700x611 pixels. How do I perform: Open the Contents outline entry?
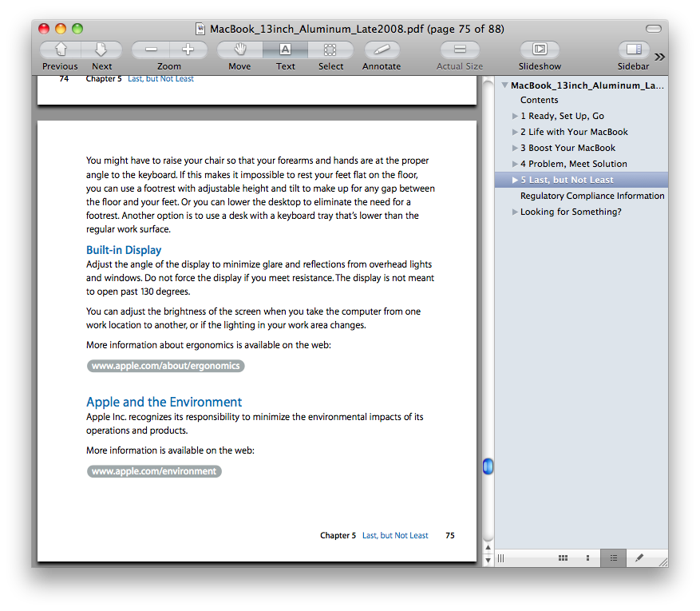tap(539, 100)
